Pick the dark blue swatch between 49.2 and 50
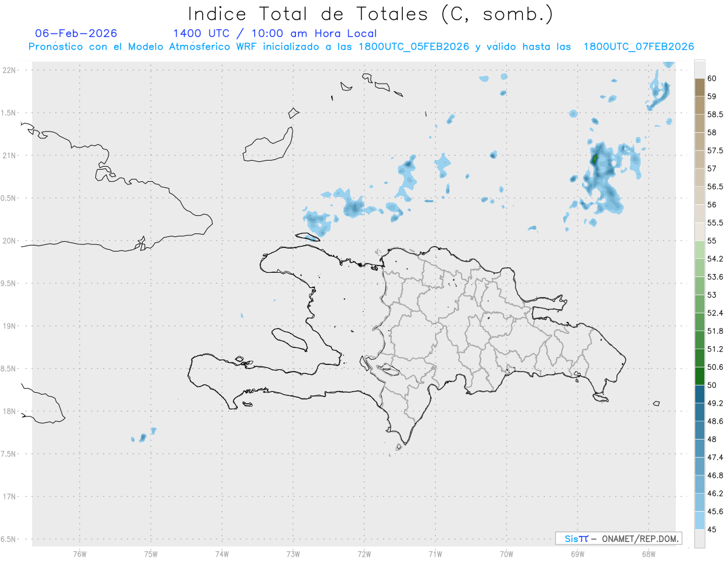 point(699,394)
